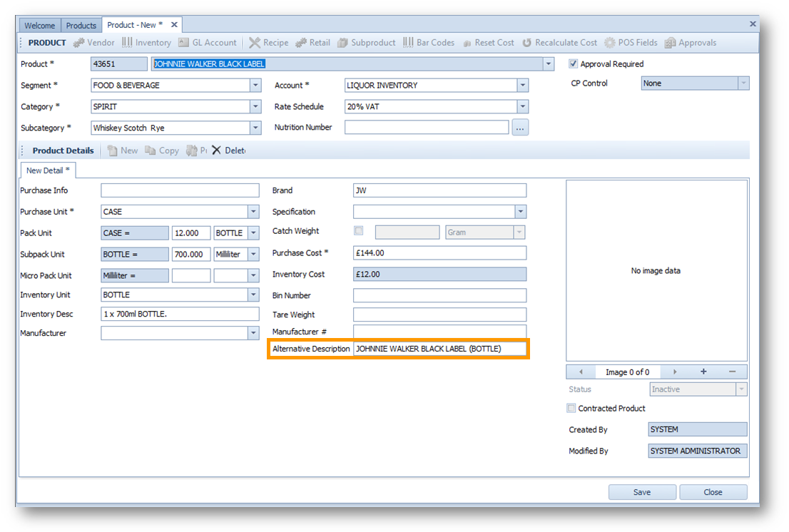Click the Alternative Description field
The height and width of the screenshot is (532, 789).
point(439,349)
